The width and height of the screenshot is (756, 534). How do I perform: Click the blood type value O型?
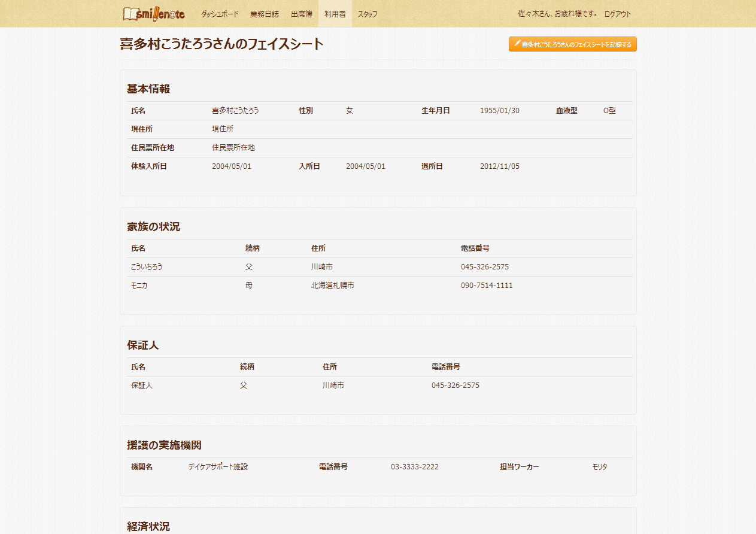pos(609,111)
